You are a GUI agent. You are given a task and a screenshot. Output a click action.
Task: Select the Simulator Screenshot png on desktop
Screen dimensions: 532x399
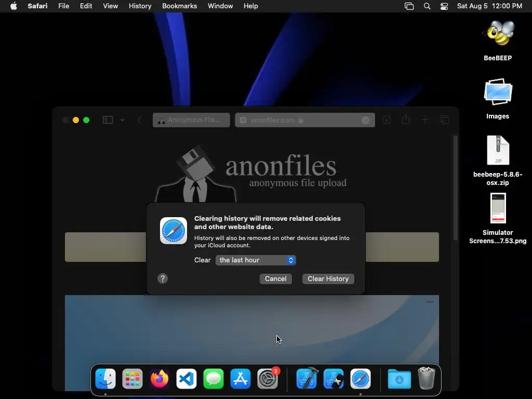(498, 208)
